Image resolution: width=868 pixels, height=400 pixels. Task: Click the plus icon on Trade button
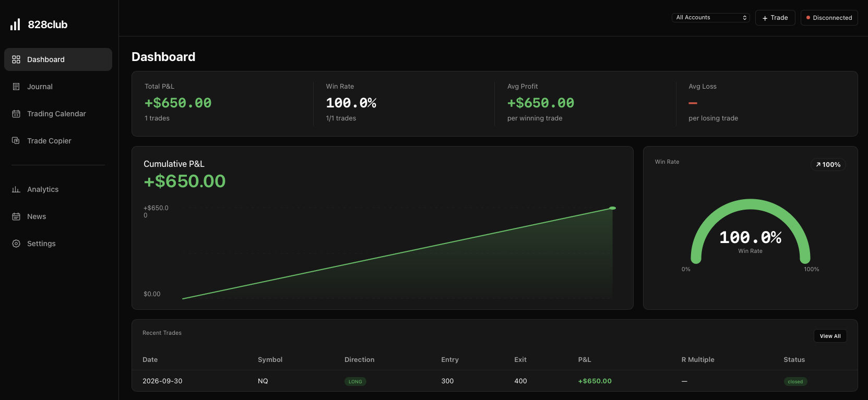[765, 18]
